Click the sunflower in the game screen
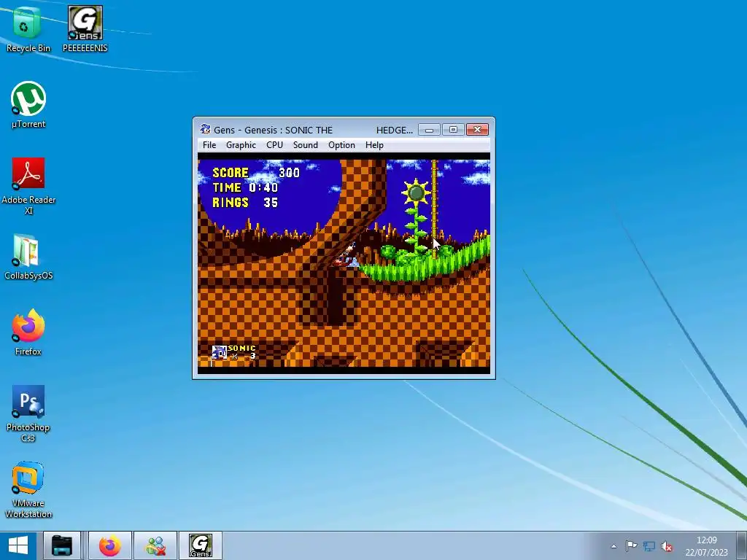The image size is (747, 560). pos(416,192)
